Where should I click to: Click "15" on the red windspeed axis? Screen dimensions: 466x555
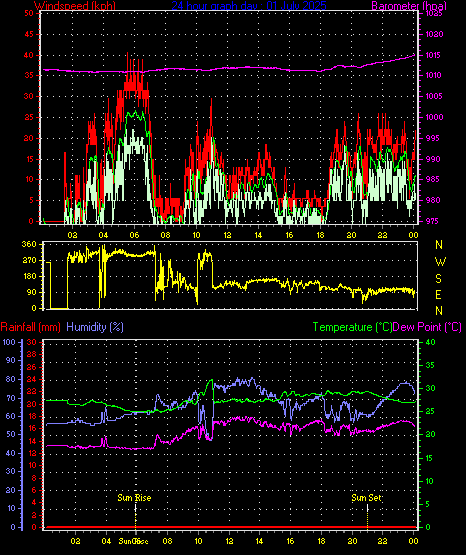29,159
